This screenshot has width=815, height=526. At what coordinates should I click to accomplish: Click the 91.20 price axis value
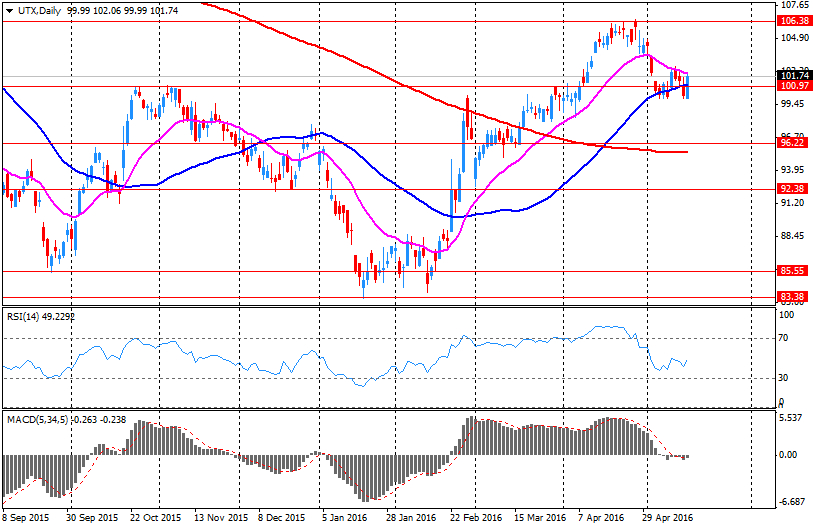click(x=793, y=203)
